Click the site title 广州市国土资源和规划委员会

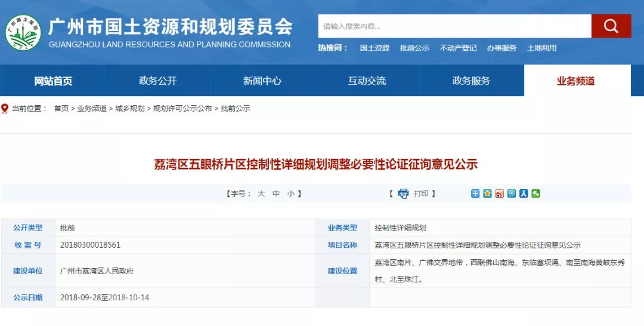click(170, 27)
